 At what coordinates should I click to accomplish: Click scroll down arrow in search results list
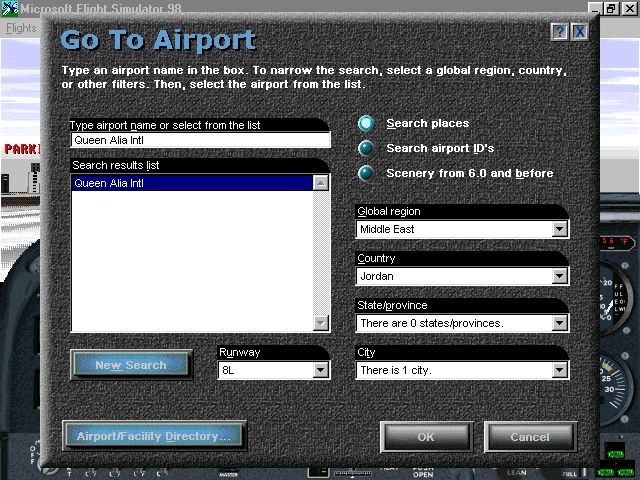pyautogui.click(x=321, y=323)
